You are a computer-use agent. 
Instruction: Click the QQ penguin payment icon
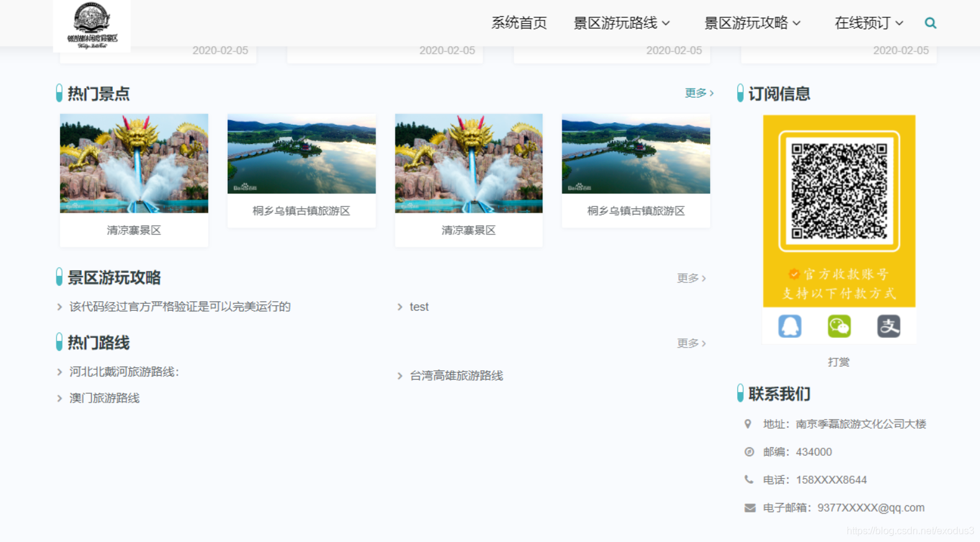coord(789,326)
